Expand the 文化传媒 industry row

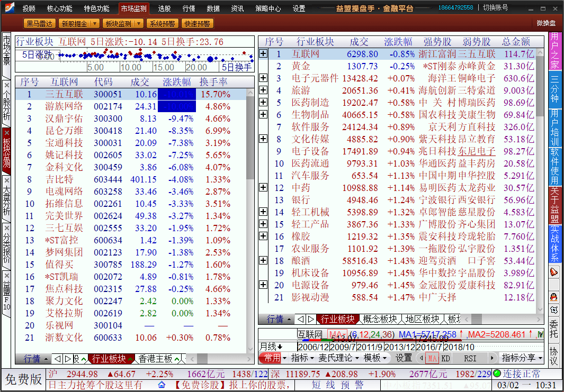[263, 138]
